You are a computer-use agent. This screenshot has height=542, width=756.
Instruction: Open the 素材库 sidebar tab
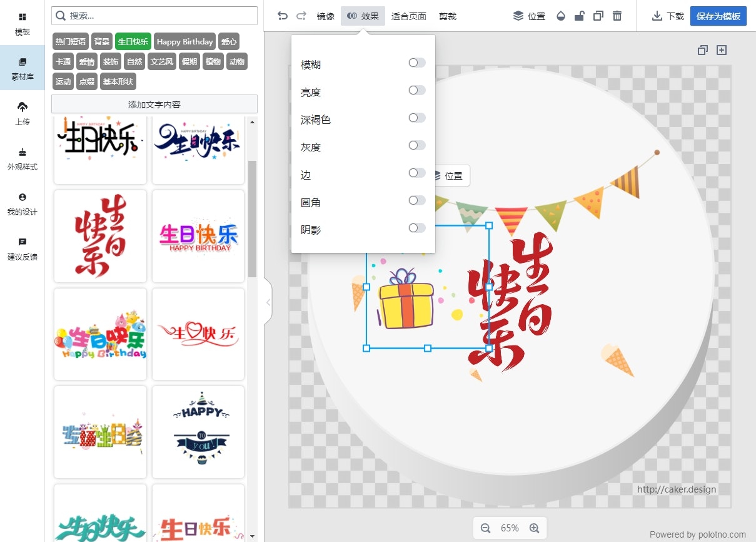[x=23, y=69]
